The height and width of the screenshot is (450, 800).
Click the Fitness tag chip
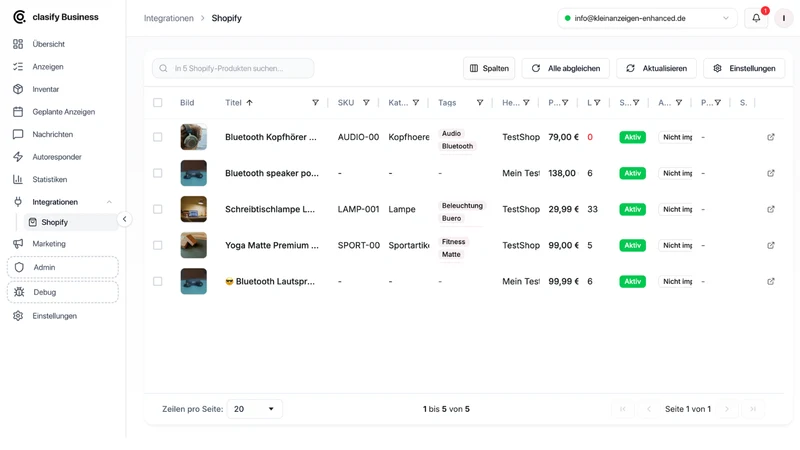[x=454, y=242]
